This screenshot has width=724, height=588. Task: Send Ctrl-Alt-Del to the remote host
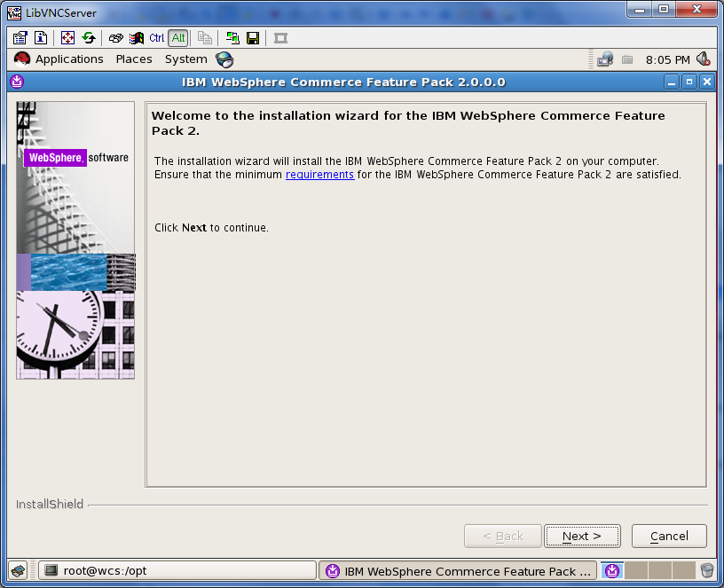(x=114, y=37)
